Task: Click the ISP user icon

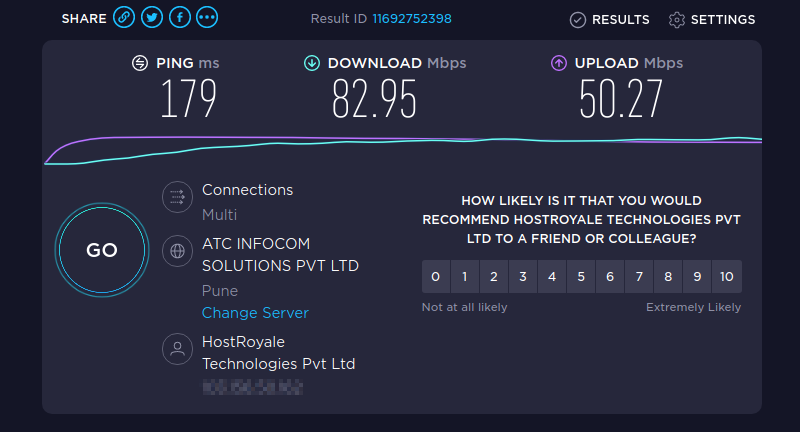Action: pyautogui.click(x=177, y=349)
